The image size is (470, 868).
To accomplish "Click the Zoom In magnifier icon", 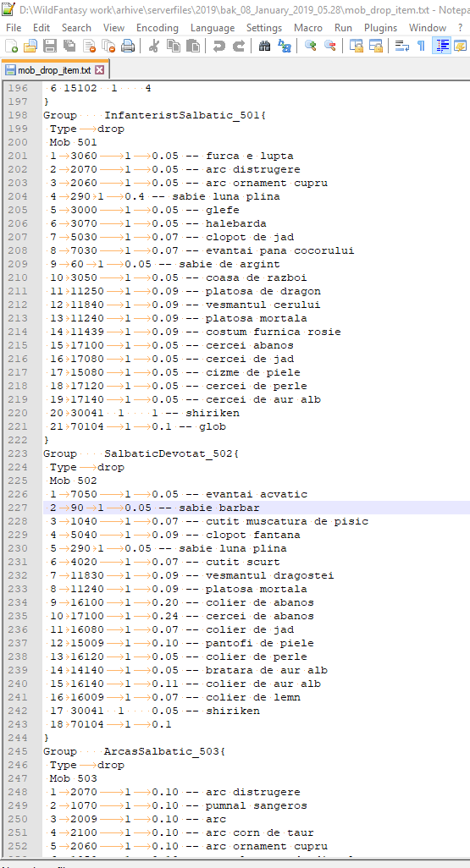I will click(x=311, y=47).
